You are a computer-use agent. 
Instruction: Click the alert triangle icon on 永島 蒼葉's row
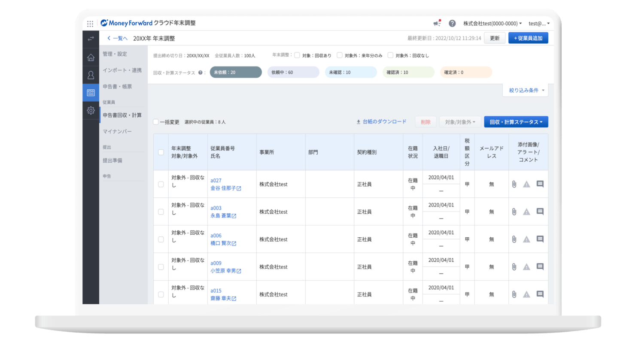tap(527, 212)
